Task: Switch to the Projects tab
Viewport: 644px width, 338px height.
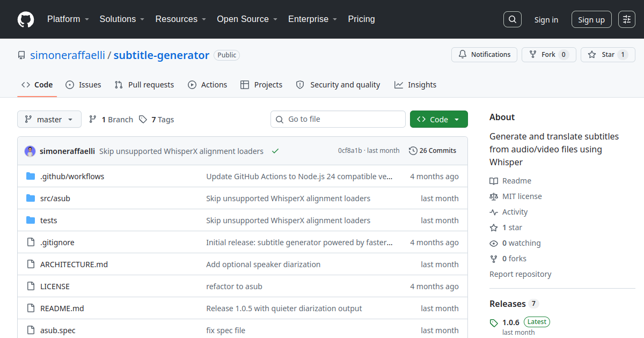Action: click(x=261, y=85)
